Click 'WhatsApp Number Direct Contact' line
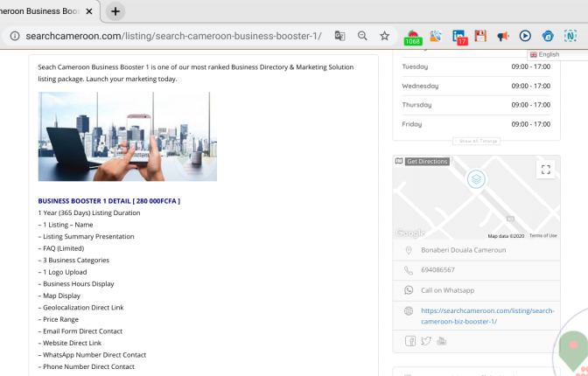This screenshot has width=588, height=376. (x=92, y=355)
